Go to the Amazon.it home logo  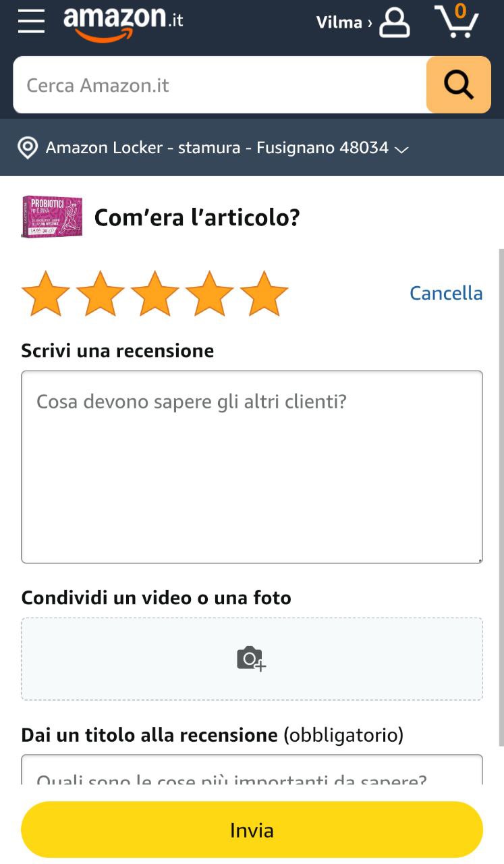(x=123, y=23)
